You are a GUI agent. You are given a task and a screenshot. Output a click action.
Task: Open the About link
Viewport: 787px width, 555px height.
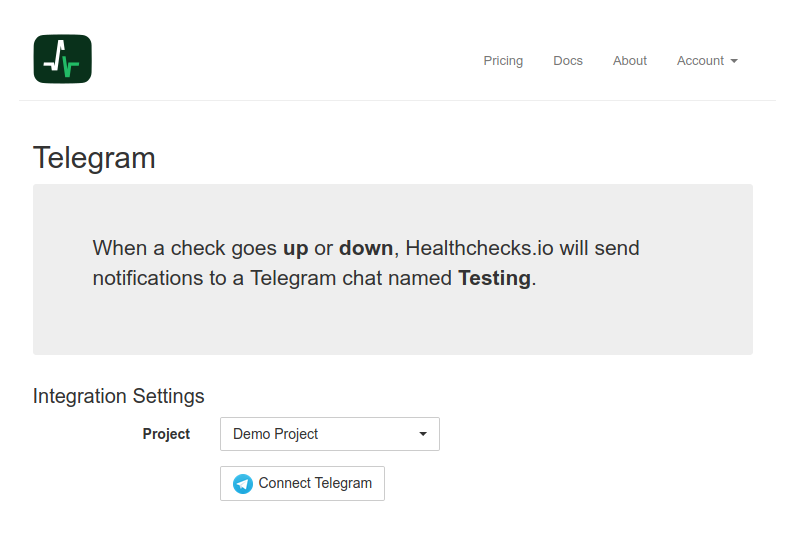click(629, 61)
